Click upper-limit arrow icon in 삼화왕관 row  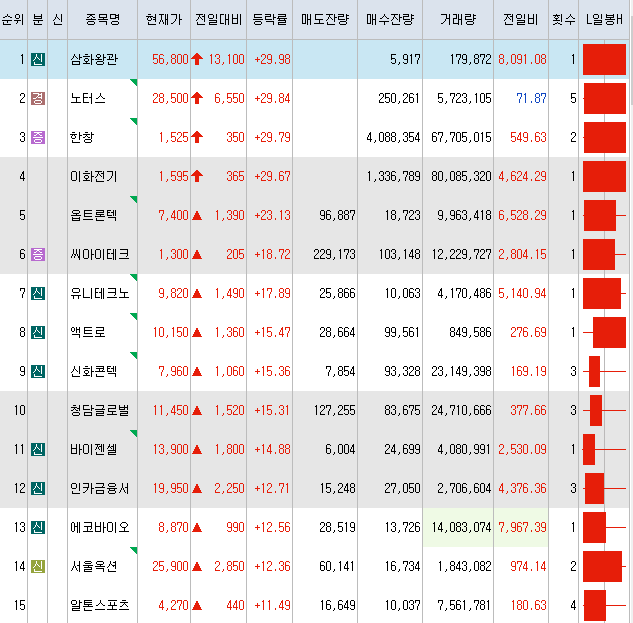[197, 59]
